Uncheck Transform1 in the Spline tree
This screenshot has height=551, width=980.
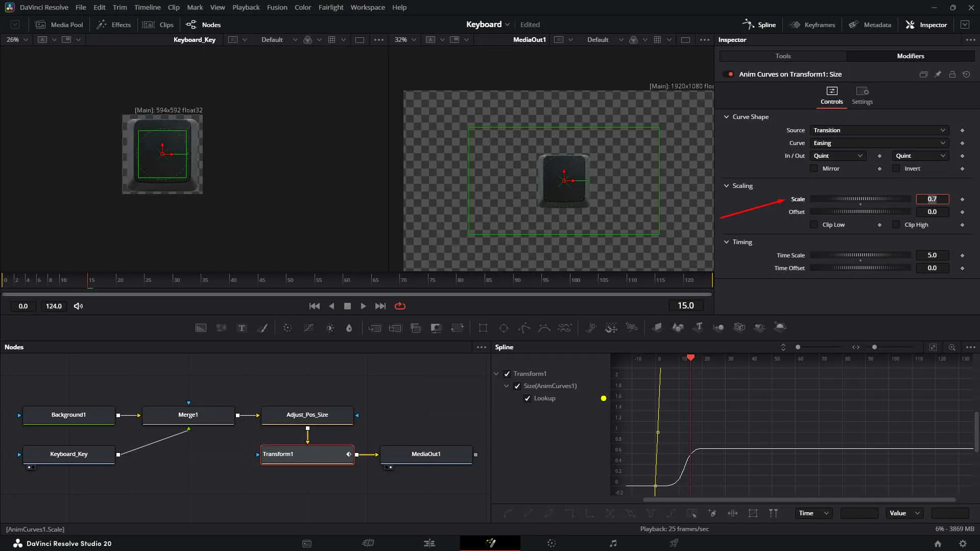pos(507,374)
